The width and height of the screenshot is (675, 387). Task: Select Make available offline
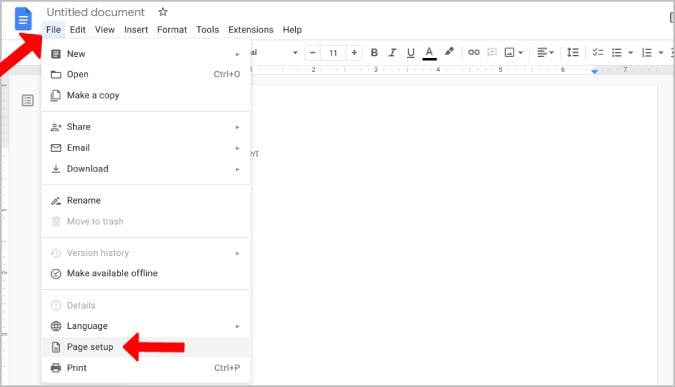146,273
